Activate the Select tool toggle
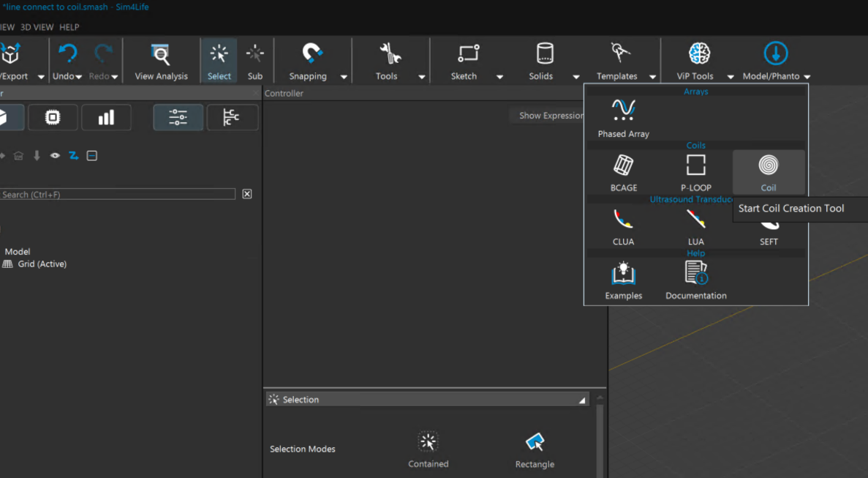 click(x=219, y=60)
